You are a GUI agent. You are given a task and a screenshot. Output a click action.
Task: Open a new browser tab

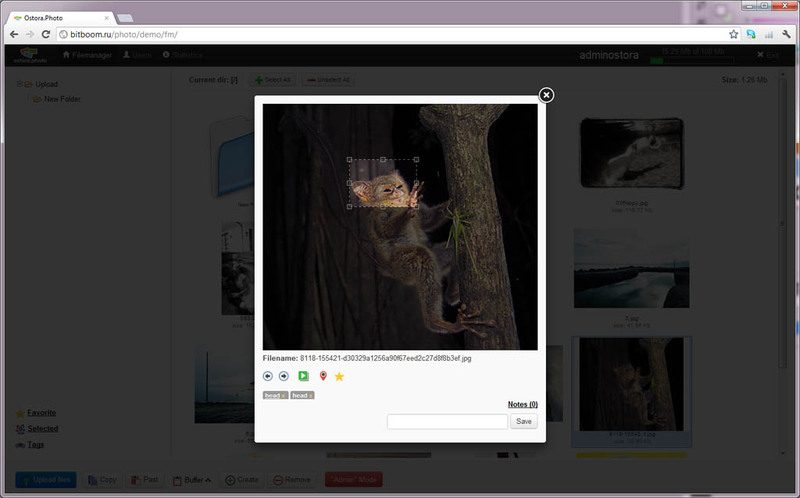tap(125, 18)
